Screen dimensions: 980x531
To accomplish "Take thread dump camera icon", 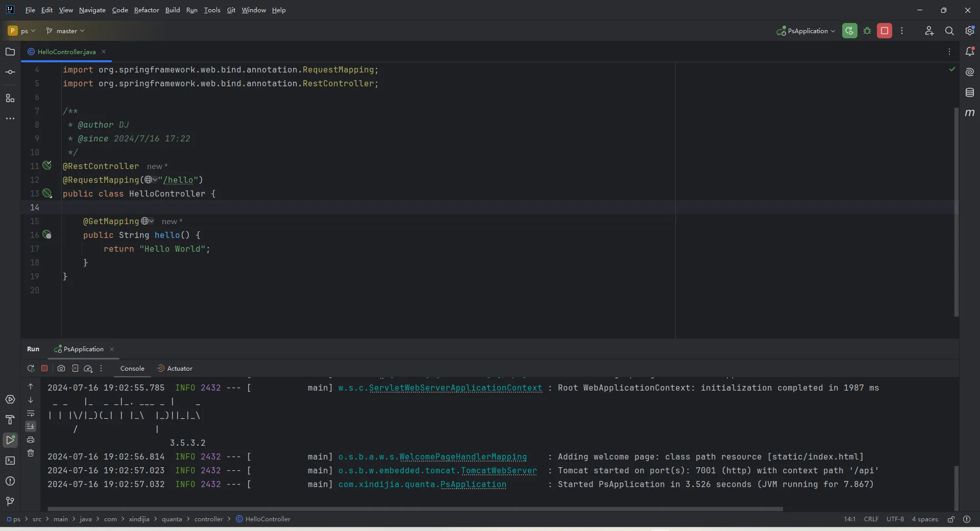I will tap(61, 368).
